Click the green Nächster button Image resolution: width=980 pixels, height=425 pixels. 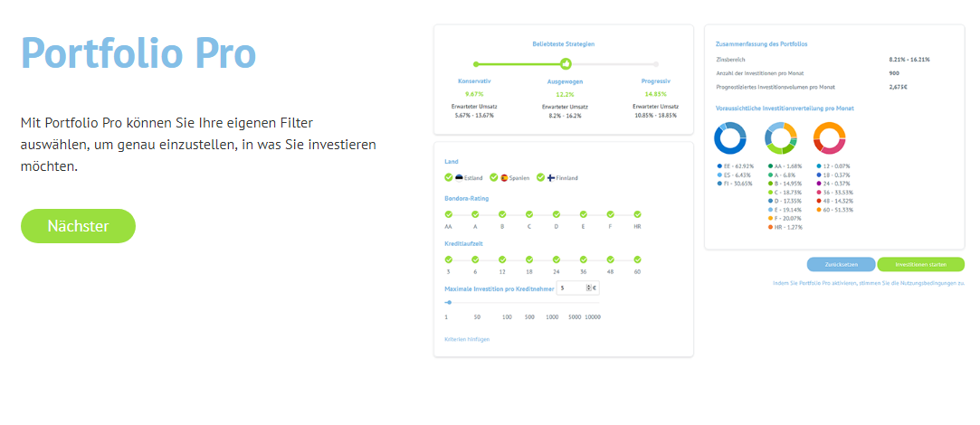(x=78, y=226)
